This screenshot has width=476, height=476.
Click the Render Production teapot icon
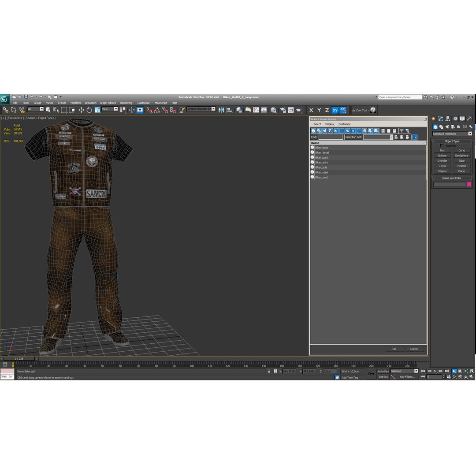point(299,110)
